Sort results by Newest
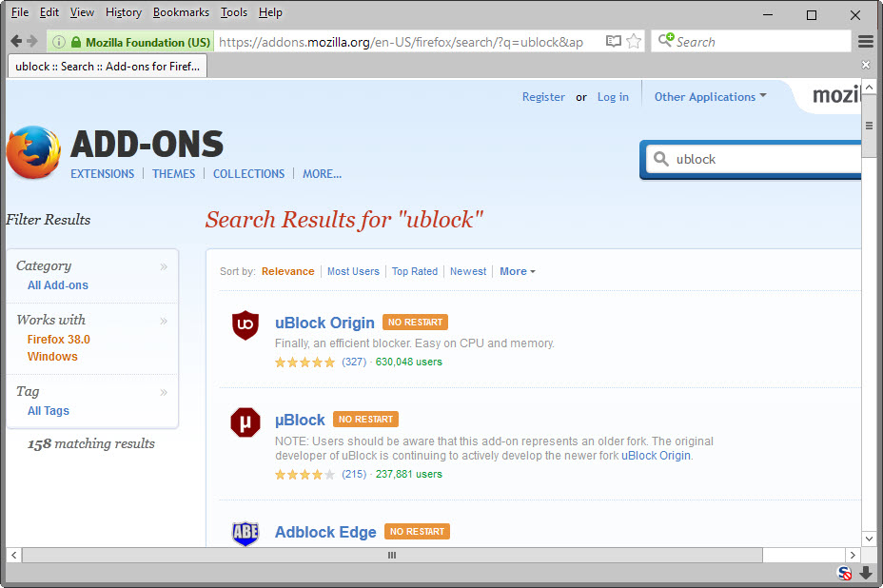This screenshot has width=883, height=588. [468, 271]
